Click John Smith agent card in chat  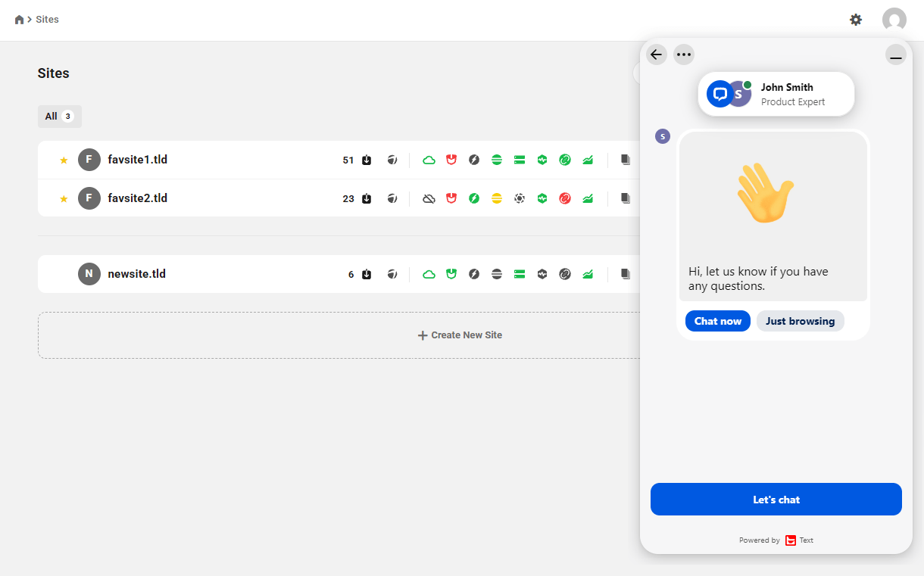coord(776,94)
